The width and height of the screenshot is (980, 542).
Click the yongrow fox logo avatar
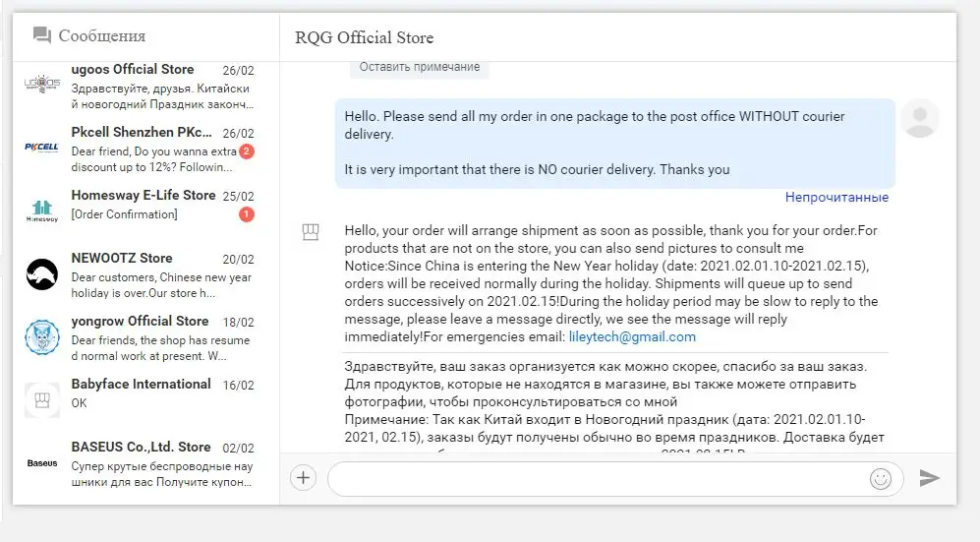pyautogui.click(x=42, y=337)
